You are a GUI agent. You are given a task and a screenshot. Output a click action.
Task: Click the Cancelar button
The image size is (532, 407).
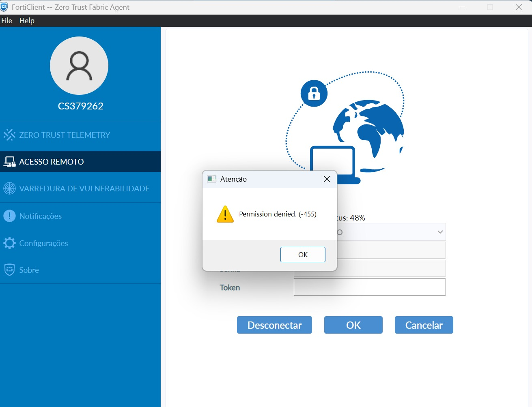pos(424,325)
